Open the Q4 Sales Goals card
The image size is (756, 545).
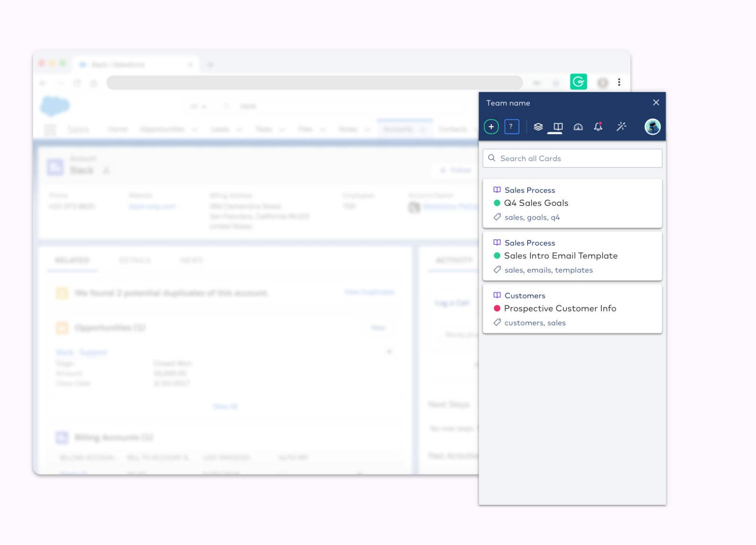click(x=572, y=204)
